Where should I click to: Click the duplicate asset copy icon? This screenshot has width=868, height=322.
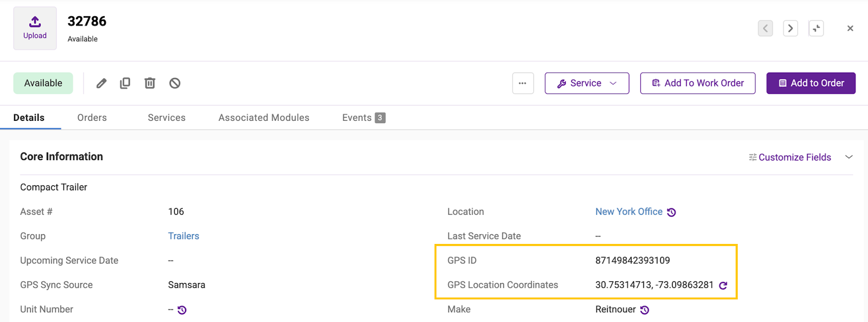[125, 83]
